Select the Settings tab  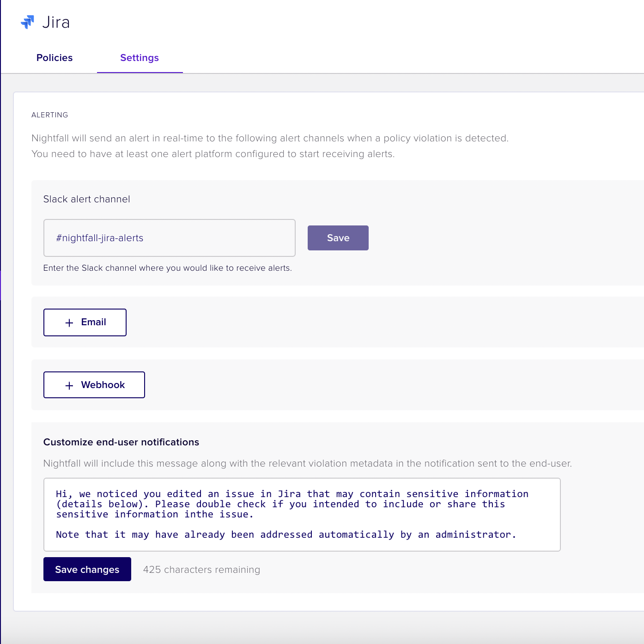click(140, 58)
